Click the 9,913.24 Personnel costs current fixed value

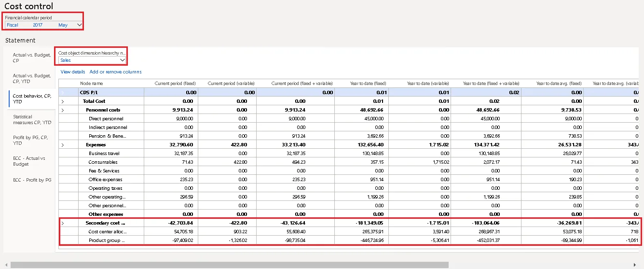[x=184, y=110]
